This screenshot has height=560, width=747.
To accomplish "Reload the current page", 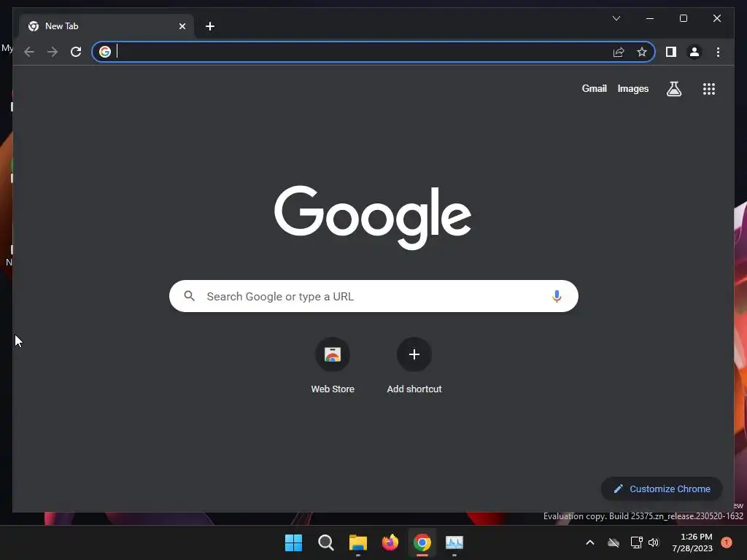I will [76, 52].
